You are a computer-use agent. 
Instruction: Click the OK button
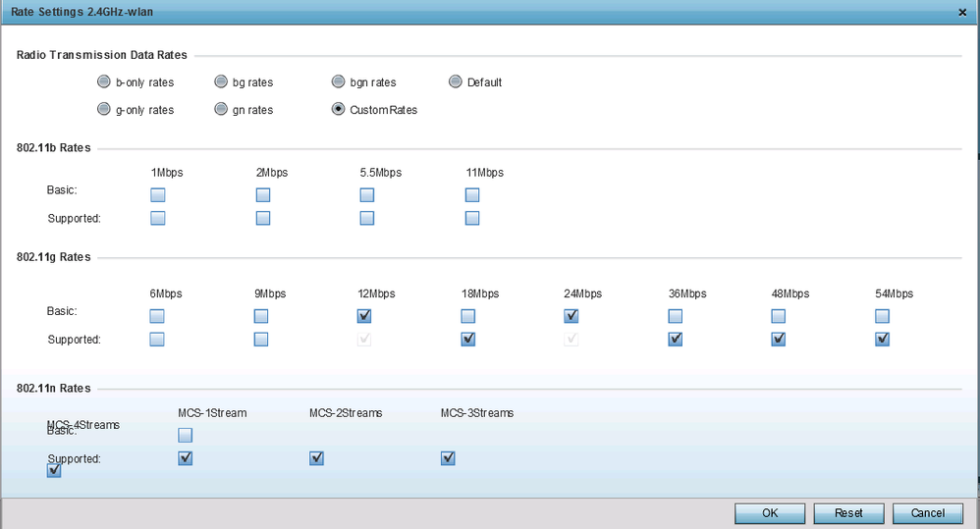(769, 512)
